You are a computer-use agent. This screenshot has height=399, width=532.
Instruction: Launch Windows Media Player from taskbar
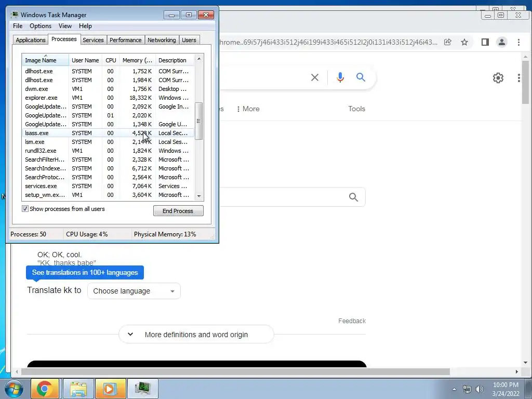(110, 389)
